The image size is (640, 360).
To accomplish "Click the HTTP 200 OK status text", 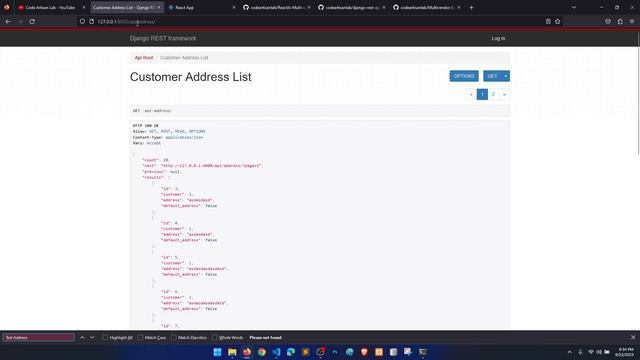I will (146, 126).
